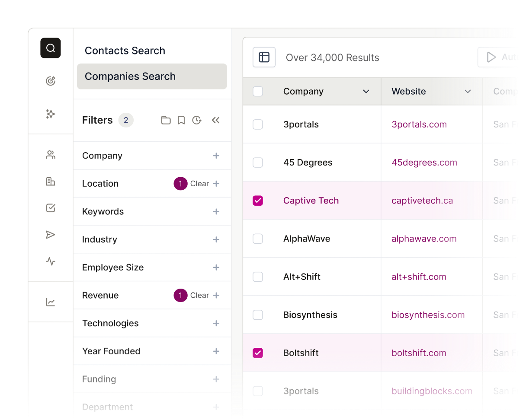Image resolution: width=526 pixels, height=420 pixels.
Task: Expand the Industry filter
Action: coord(216,239)
